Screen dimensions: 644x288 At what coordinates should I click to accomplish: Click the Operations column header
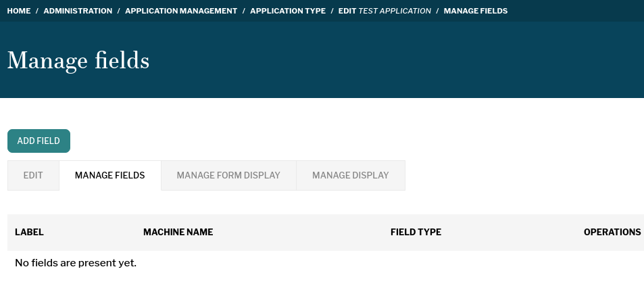pyautogui.click(x=612, y=232)
